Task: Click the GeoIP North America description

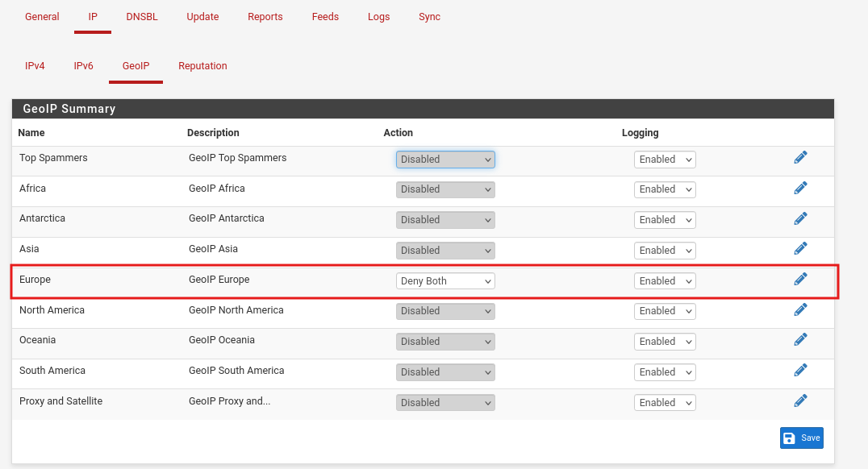Action: (236, 309)
